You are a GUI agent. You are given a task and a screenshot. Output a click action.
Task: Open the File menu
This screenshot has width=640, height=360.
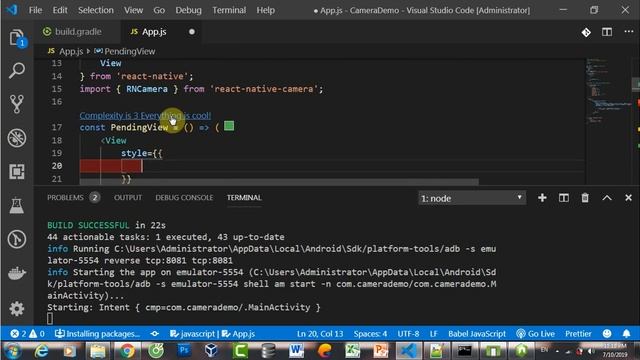[x=36, y=10]
